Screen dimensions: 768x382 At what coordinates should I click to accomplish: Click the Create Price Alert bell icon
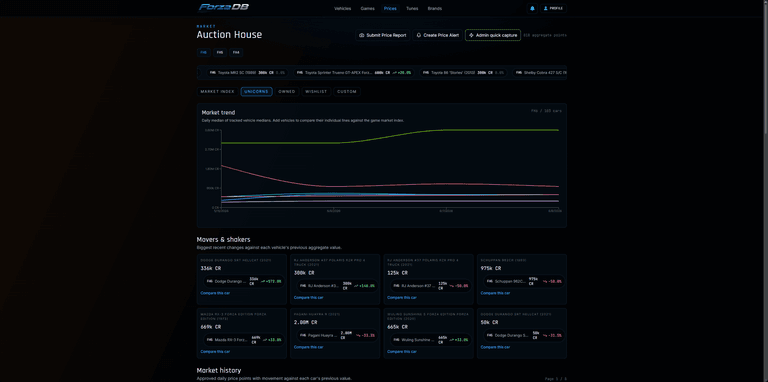point(419,35)
